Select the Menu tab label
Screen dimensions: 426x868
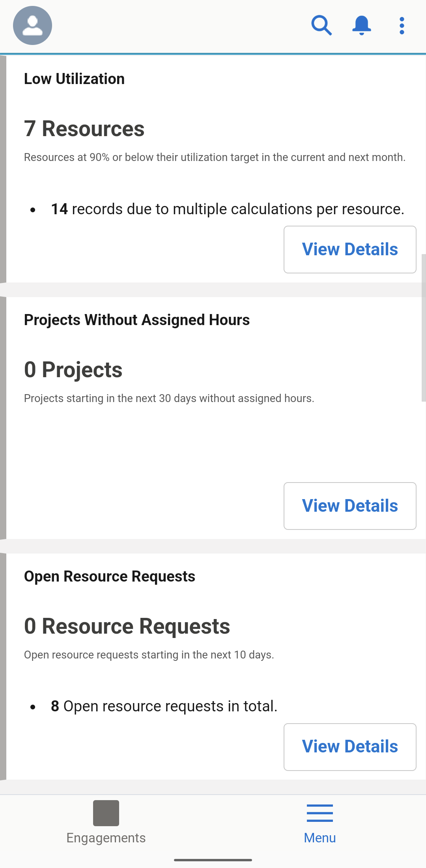pyautogui.click(x=319, y=838)
